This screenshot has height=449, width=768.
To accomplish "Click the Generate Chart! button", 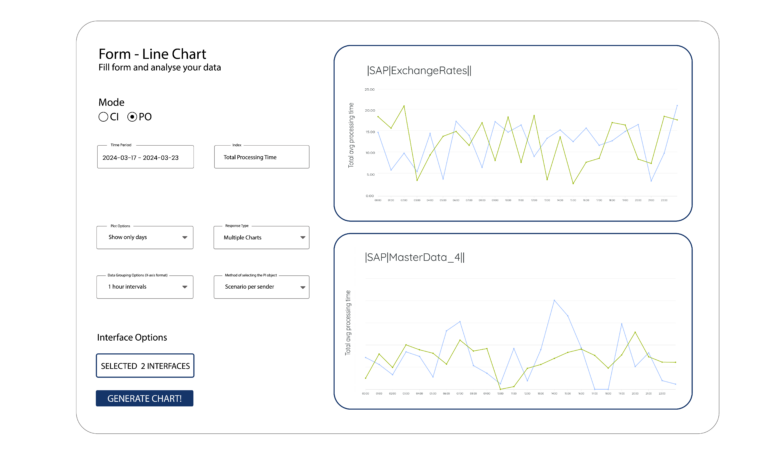I will [x=144, y=398].
